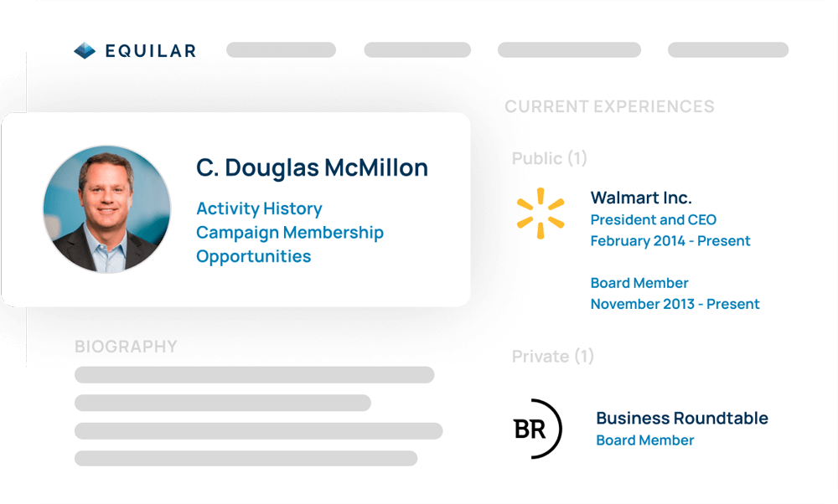Viewport: 838px width, 504px height.
Task: Click Board Member under Business Roundtable
Action: pyautogui.click(x=645, y=440)
